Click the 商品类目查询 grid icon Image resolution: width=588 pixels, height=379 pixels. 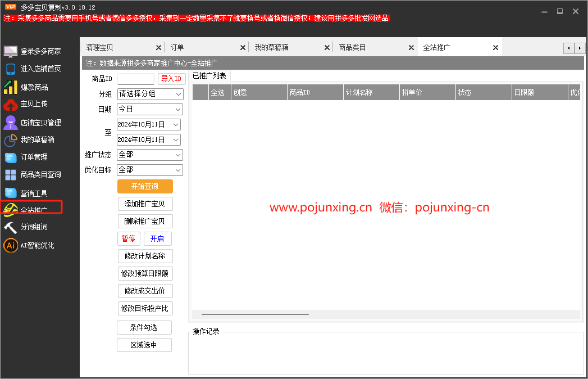[11, 175]
